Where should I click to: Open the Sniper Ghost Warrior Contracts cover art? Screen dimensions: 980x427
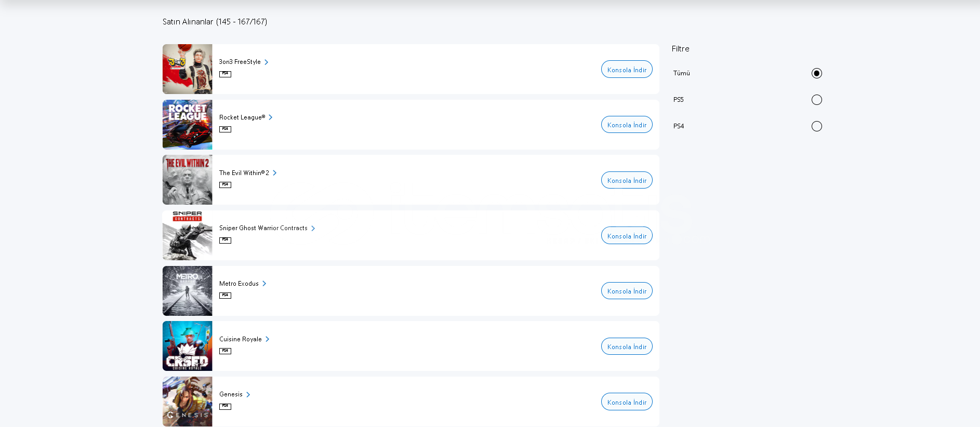[188, 235]
